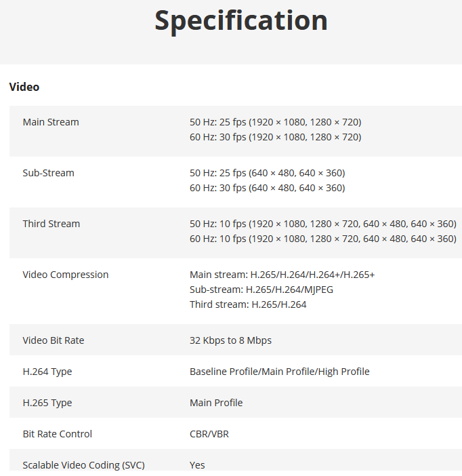Click the Video section heading
The width and height of the screenshot is (462, 476).
[24, 87]
